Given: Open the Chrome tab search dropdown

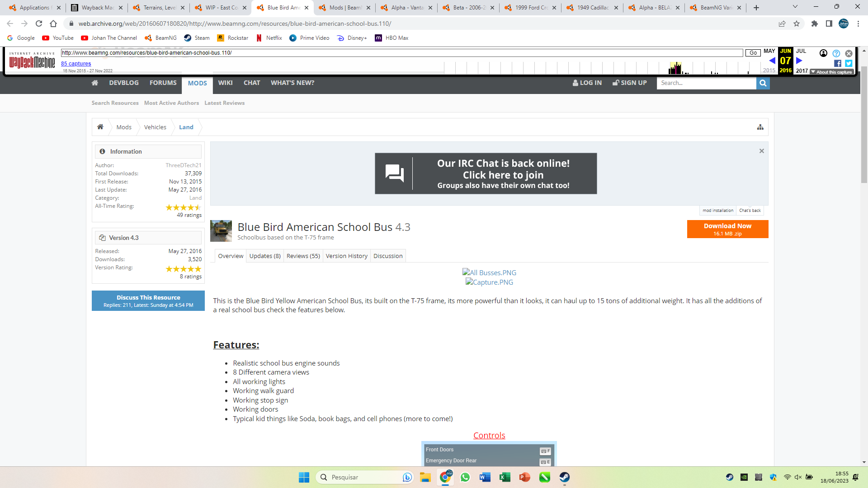Looking at the screenshot, I should click(795, 7).
